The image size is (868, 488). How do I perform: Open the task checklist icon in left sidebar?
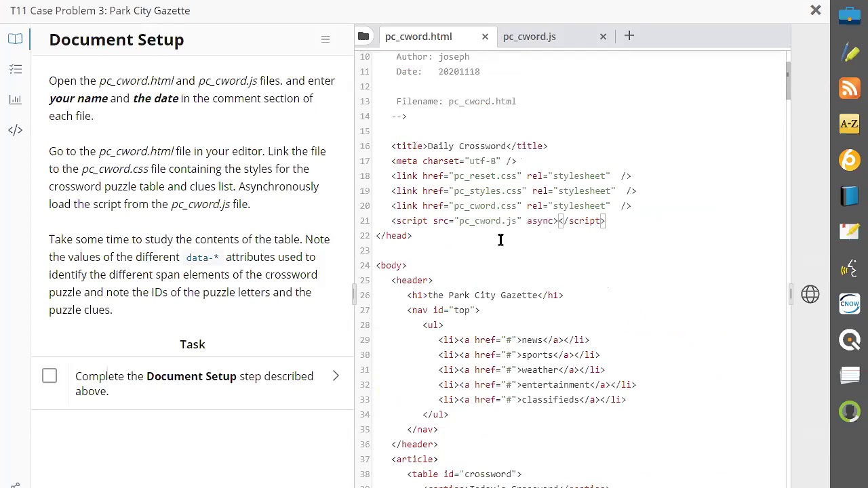click(16, 69)
